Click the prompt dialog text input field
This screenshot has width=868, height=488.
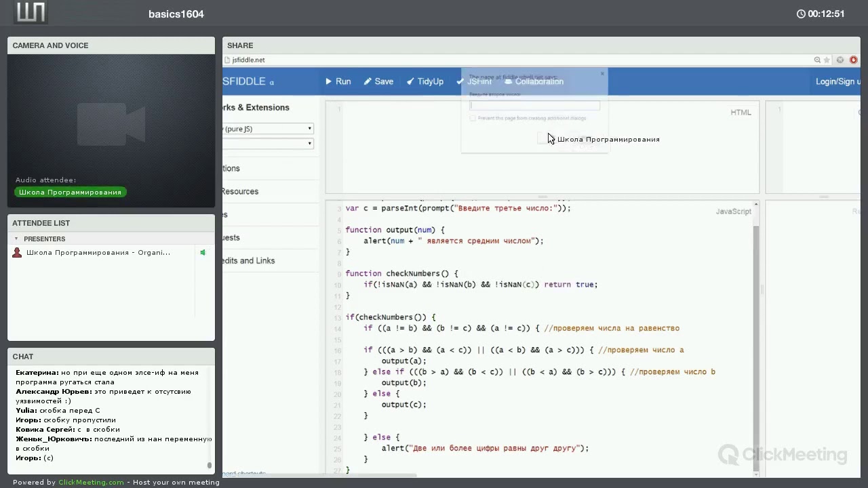535,105
